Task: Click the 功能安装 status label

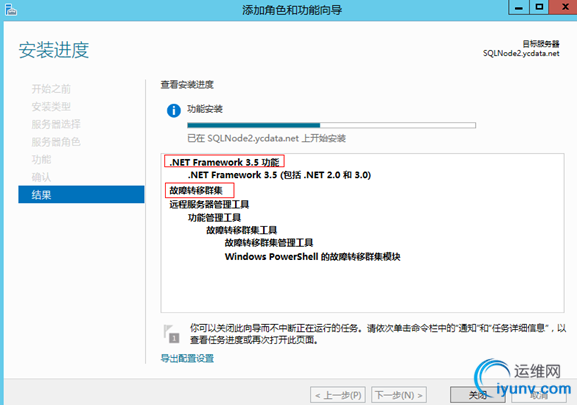Action: (x=205, y=109)
